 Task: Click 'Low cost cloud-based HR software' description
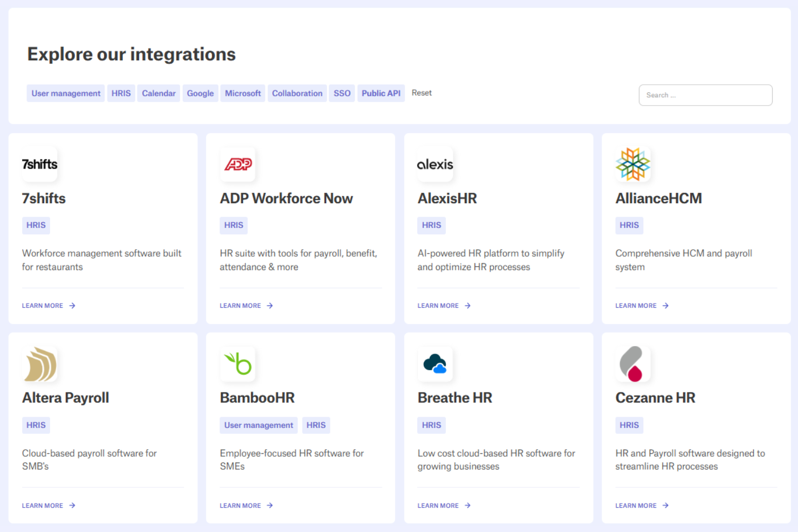pos(496,460)
